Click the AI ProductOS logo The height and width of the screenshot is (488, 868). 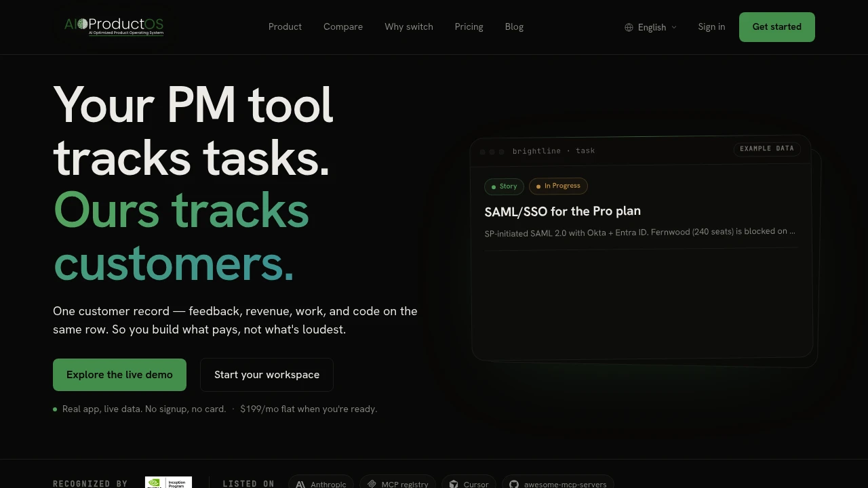coord(114,26)
